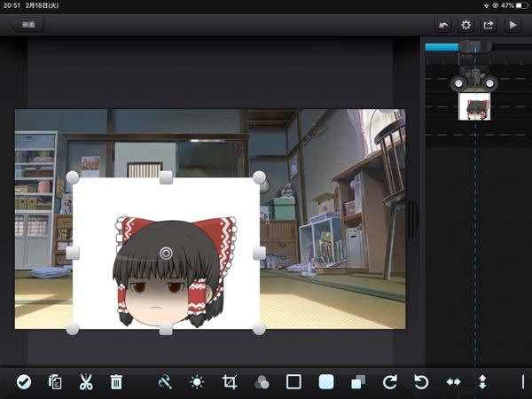The width and height of the screenshot is (532, 399).
Task: Open the shadow layer option
Action: pos(357,382)
